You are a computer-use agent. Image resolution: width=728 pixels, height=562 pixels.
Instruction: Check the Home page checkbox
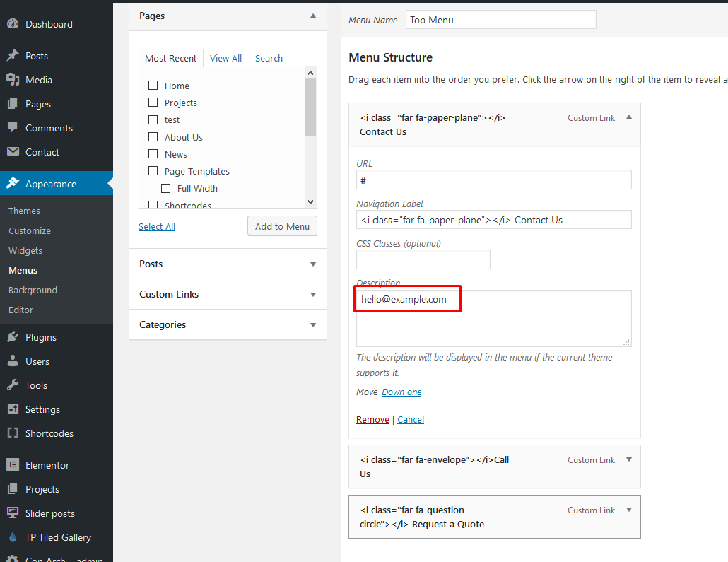(x=153, y=86)
